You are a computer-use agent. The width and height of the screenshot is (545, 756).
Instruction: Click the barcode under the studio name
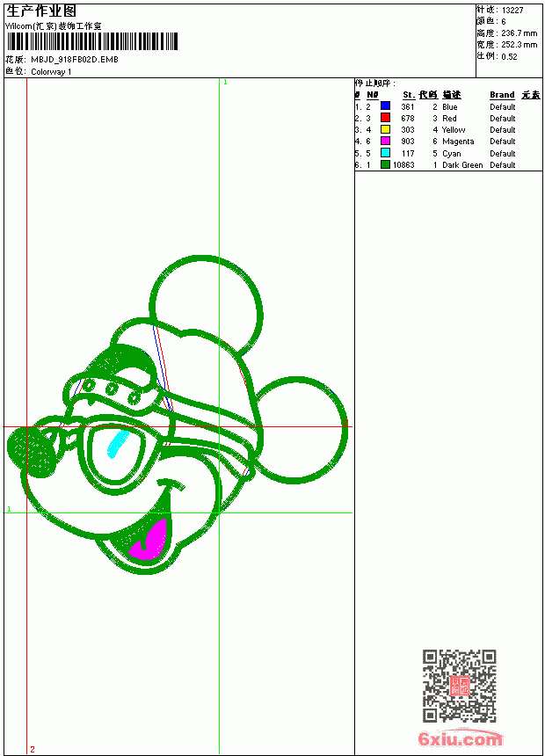pos(92,41)
